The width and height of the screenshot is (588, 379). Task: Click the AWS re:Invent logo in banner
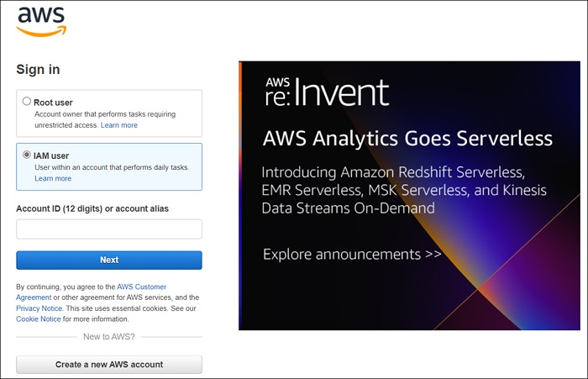(327, 92)
